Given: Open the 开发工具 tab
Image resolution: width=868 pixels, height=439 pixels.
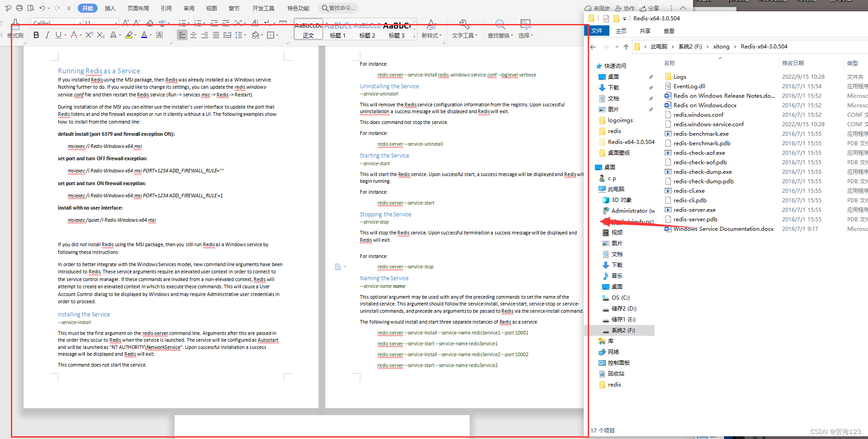Looking at the screenshot, I should point(264,8).
